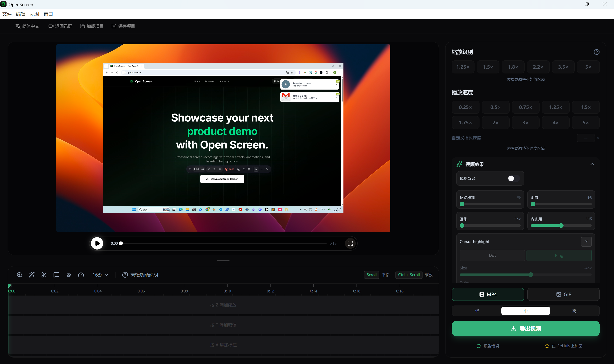Image resolution: width=614 pixels, height=364 pixels.
Task: Click the 导出视频 export button
Action: click(525, 329)
